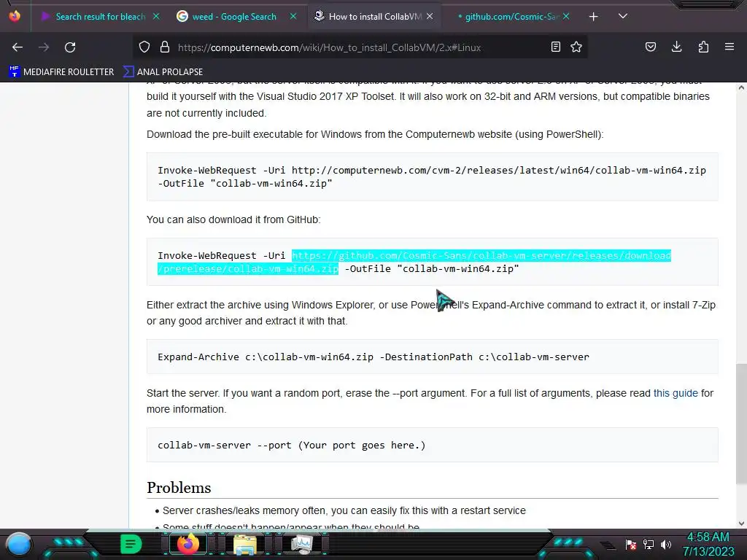Click the highlighted GitHub download URL

(x=414, y=262)
